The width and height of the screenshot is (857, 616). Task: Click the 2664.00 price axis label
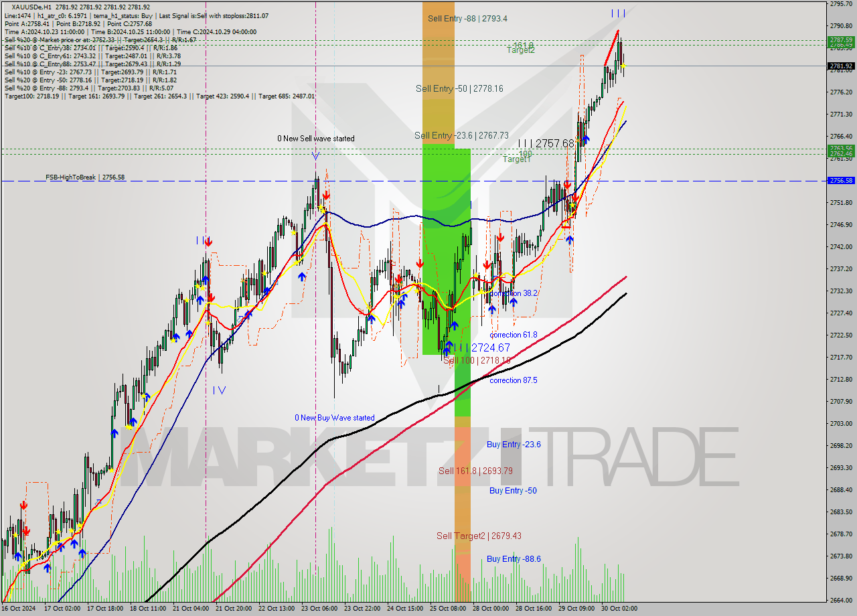(841, 600)
